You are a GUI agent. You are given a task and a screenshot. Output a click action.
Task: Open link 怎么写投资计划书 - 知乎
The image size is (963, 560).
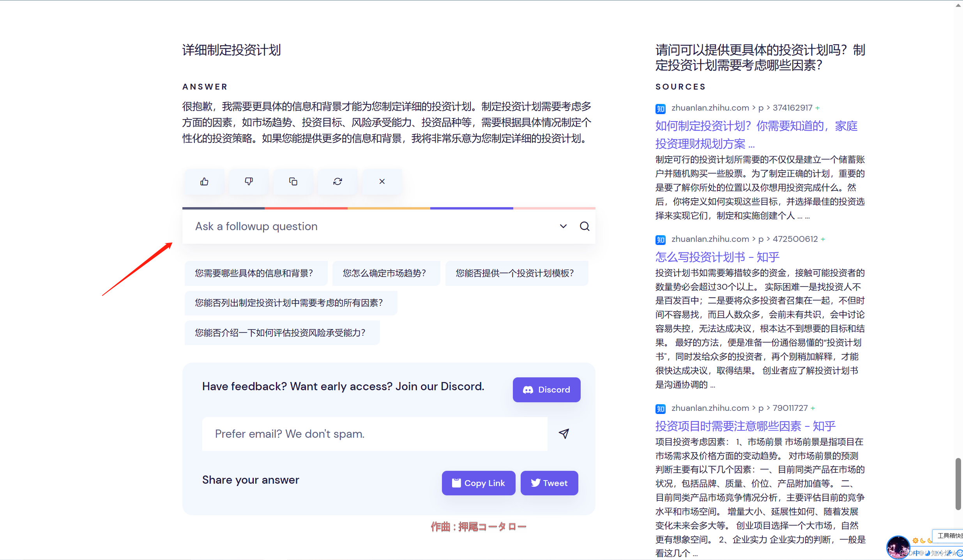tap(717, 257)
